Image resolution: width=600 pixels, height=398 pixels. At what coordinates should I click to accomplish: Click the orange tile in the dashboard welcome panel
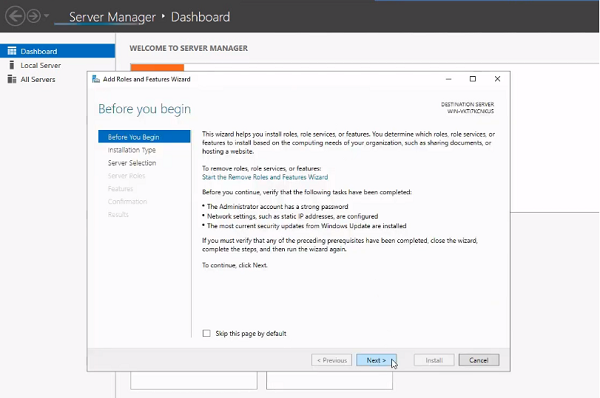(157, 67)
